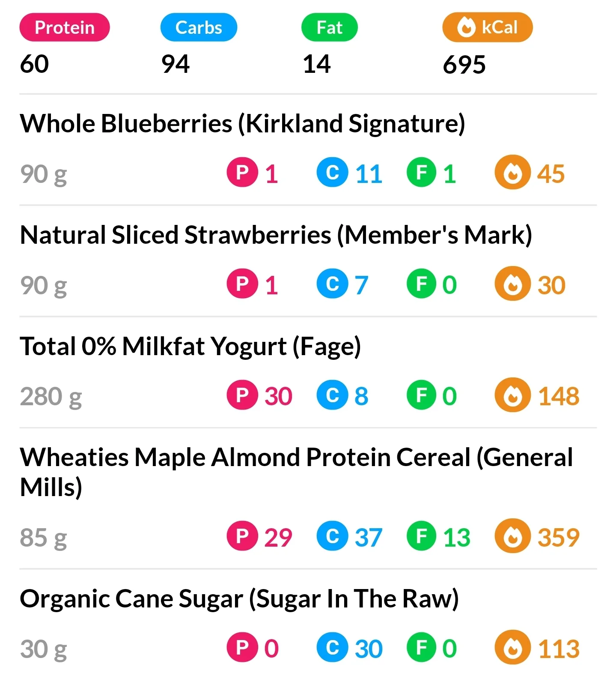Screen dimensions: 616x679
Task: Click the Wheaties cereal fat F icon
Action: pyautogui.click(x=422, y=536)
